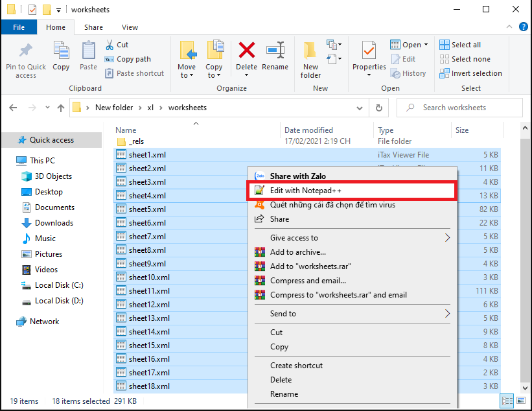This screenshot has width=532, height=411.
Task: Choose Create shortcut in context menu
Action: coord(352,366)
